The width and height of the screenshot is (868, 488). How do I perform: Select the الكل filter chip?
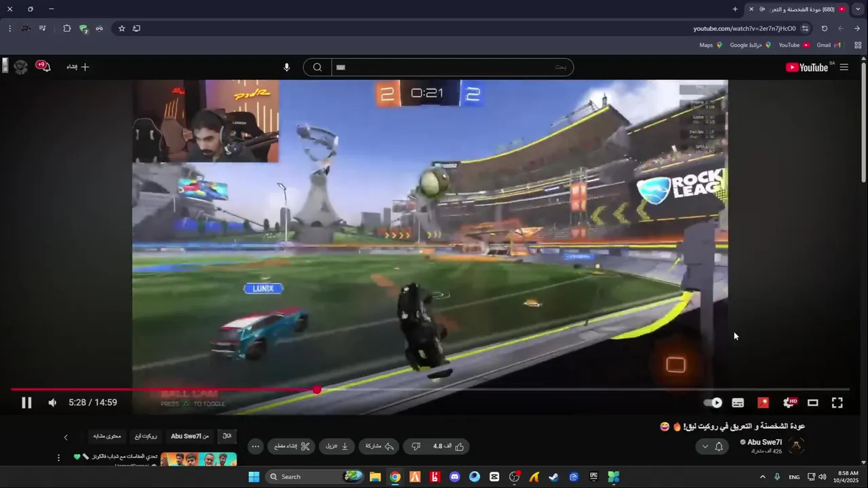(227, 436)
